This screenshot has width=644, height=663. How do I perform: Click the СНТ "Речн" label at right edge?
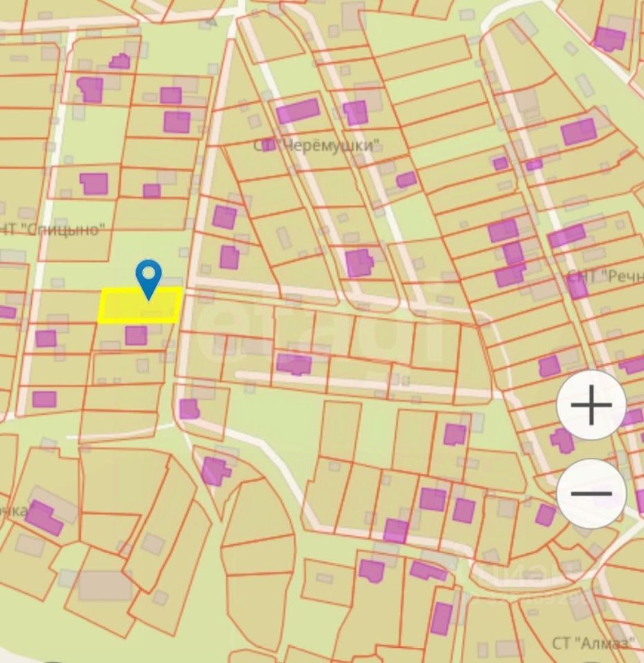[x=605, y=276]
